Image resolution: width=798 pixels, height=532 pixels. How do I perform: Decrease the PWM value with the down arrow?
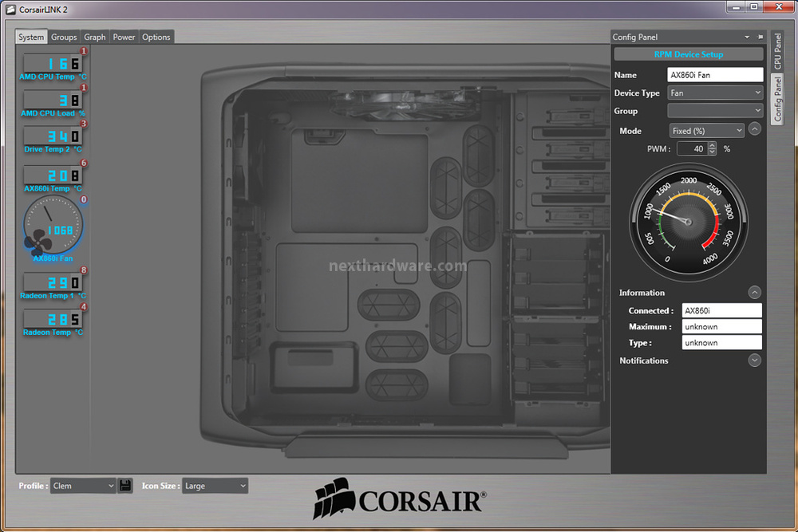[712, 152]
